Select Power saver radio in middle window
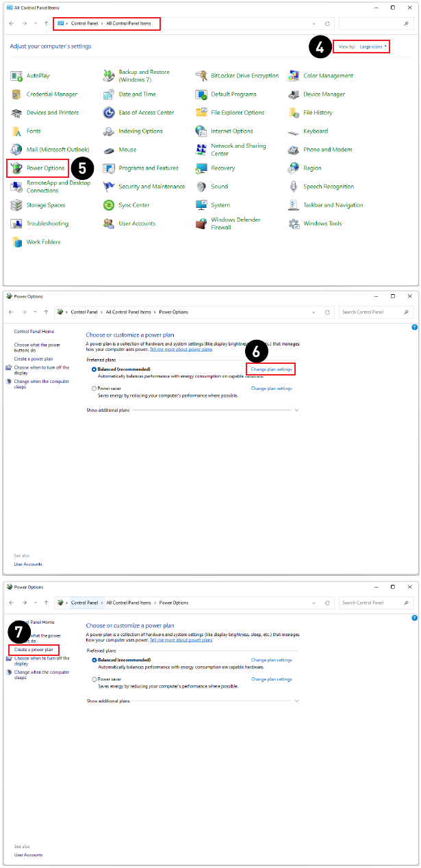The image size is (421, 868). (x=94, y=389)
